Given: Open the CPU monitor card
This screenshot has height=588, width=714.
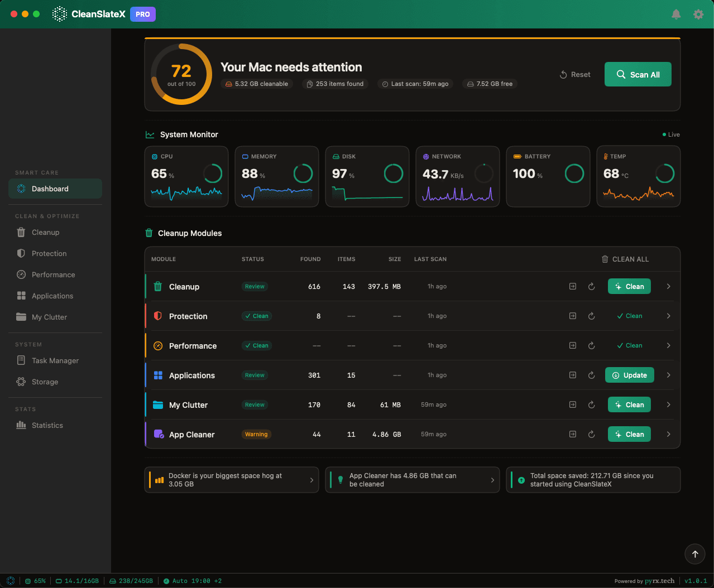Looking at the screenshot, I should 186,176.
